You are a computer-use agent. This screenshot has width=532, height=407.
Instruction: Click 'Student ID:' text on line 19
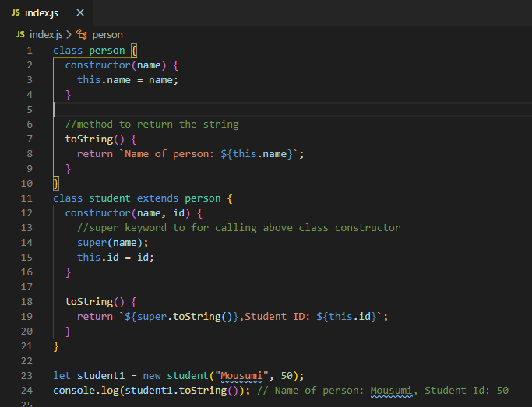click(277, 317)
